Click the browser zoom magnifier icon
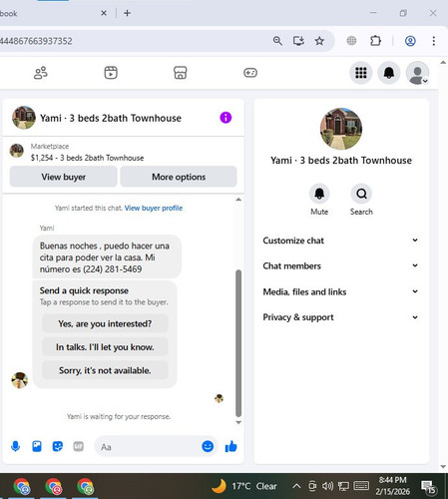This screenshot has width=448, height=499. [277, 41]
